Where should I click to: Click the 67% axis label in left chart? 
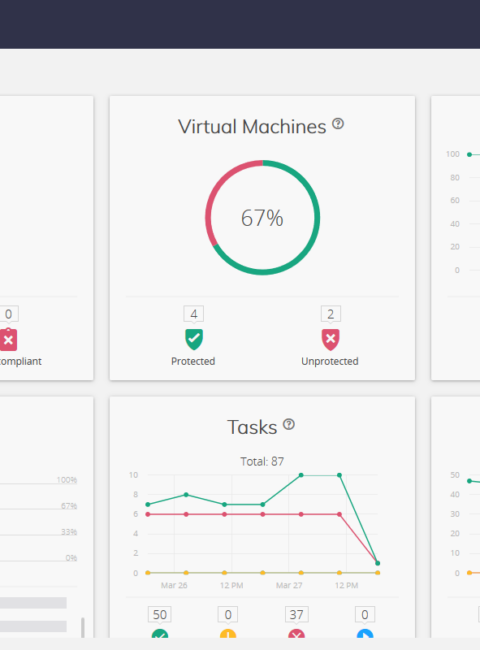(69, 506)
